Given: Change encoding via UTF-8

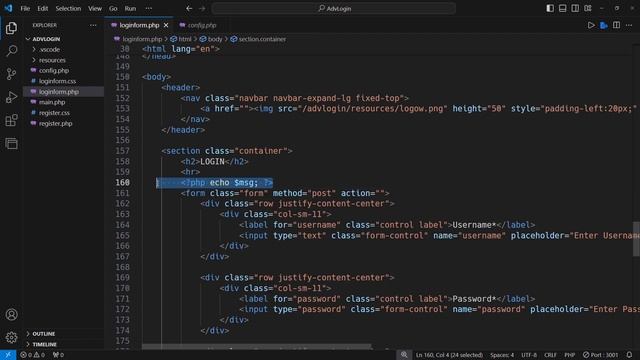Looking at the screenshot, I should (x=529, y=355).
